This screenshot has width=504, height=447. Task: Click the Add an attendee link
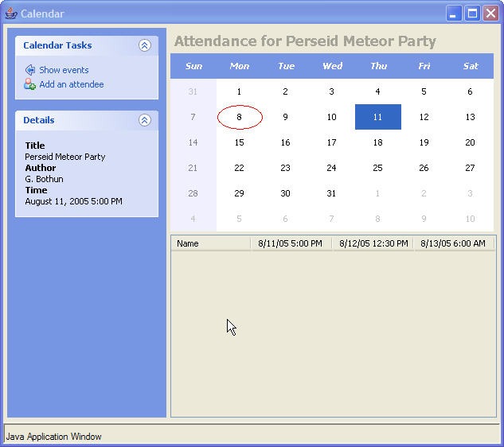pos(72,84)
